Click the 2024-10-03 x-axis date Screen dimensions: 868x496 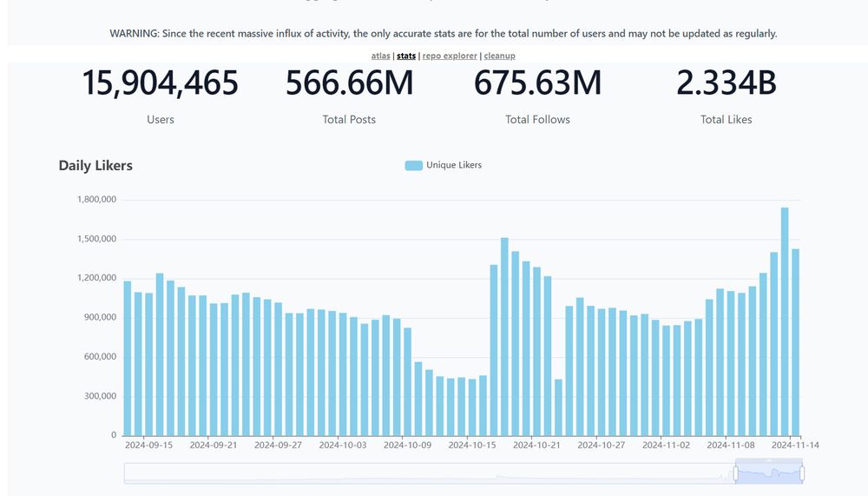[343, 445]
